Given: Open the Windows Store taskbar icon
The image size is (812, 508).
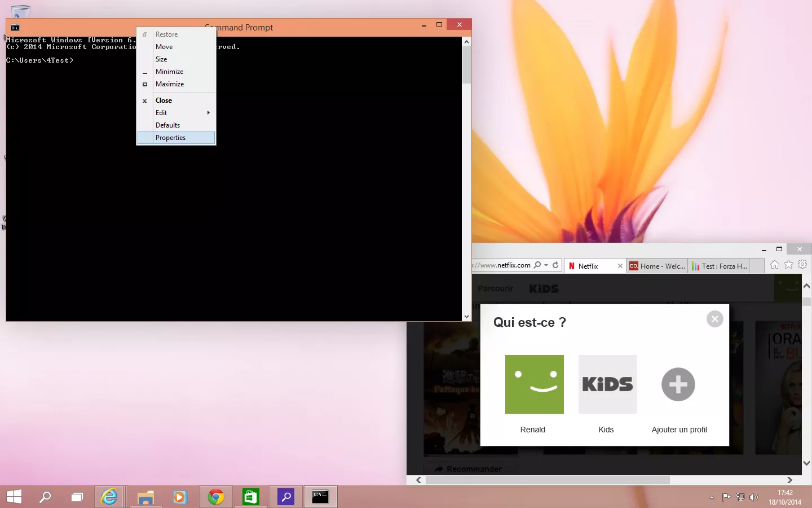Looking at the screenshot, I should coord(250,497).
